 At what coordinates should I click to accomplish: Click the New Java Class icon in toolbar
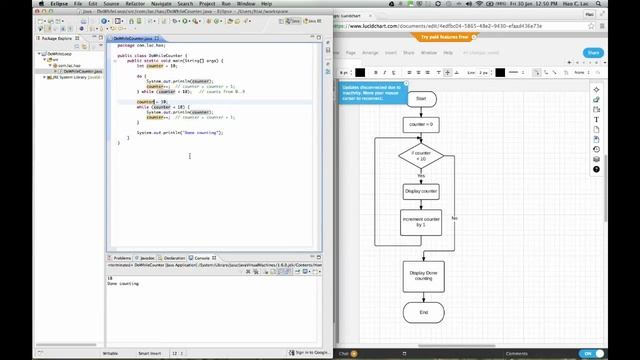point(217,21)
